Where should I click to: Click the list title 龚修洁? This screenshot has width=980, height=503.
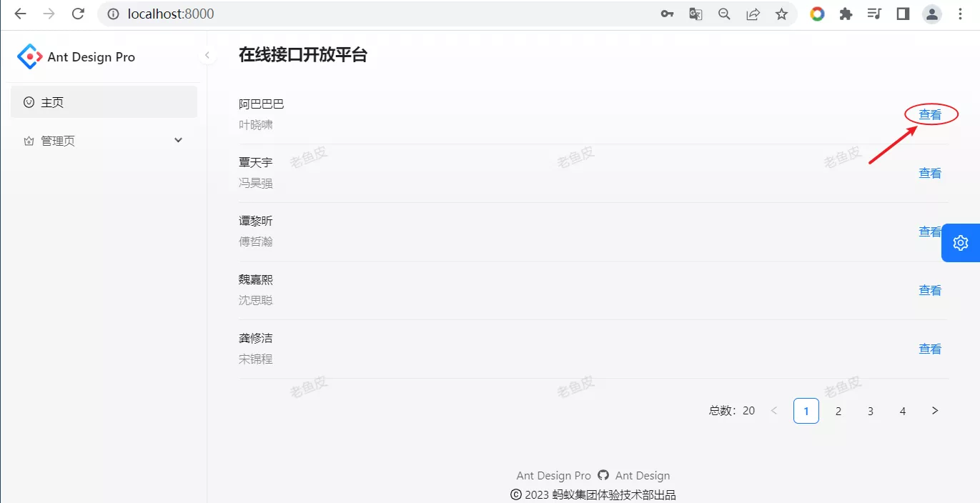[x=256, y=339]
